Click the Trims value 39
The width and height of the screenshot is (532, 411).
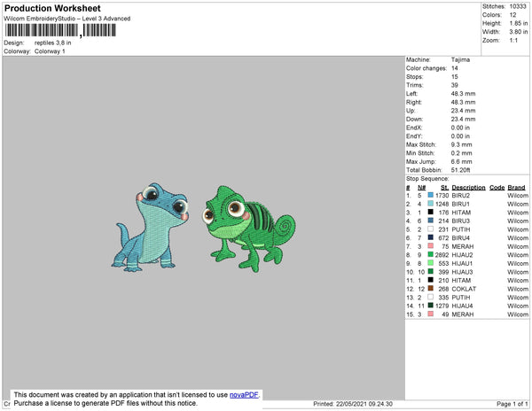point(455,85)
